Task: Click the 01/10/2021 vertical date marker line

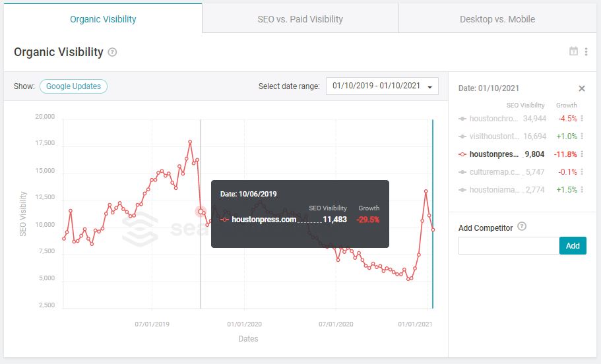Action: tap(433, 214)
